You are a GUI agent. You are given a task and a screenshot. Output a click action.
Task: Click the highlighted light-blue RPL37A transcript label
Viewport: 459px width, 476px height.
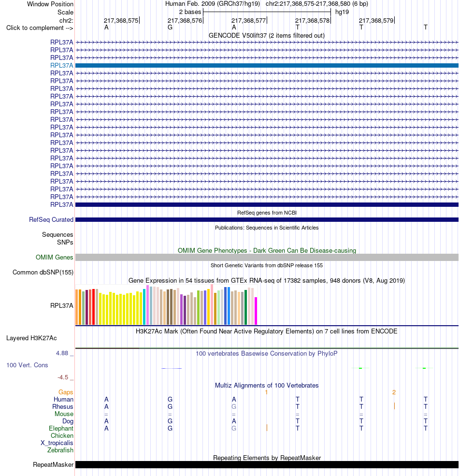click(x=62, y=65)
